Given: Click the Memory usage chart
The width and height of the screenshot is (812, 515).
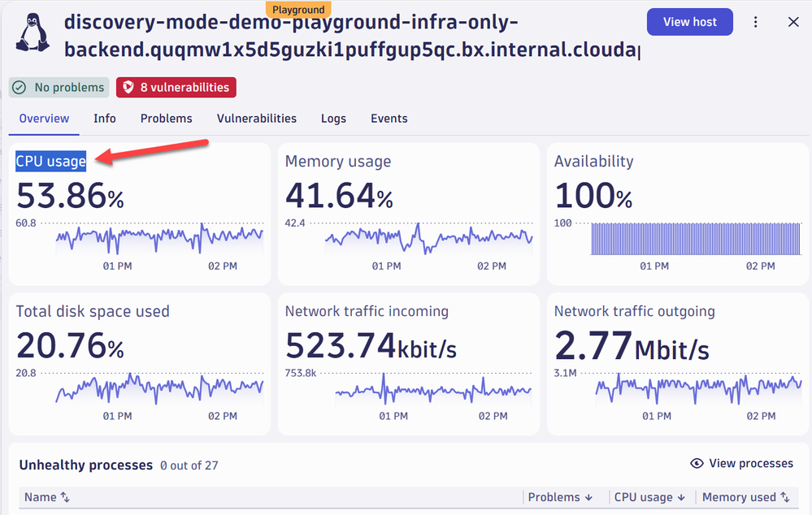Looking at the screenshot, I should click(x=428, y=239).
